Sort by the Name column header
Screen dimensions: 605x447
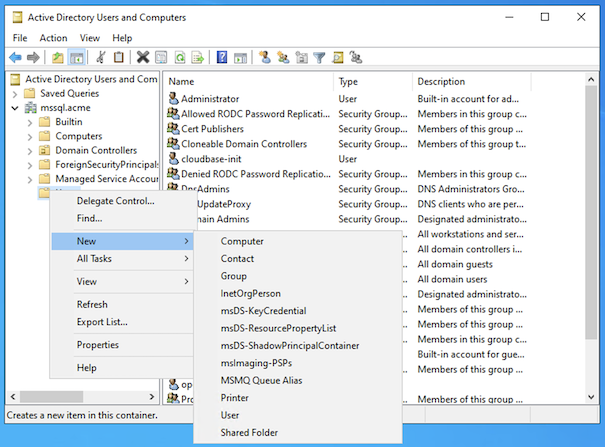[249, 81]
